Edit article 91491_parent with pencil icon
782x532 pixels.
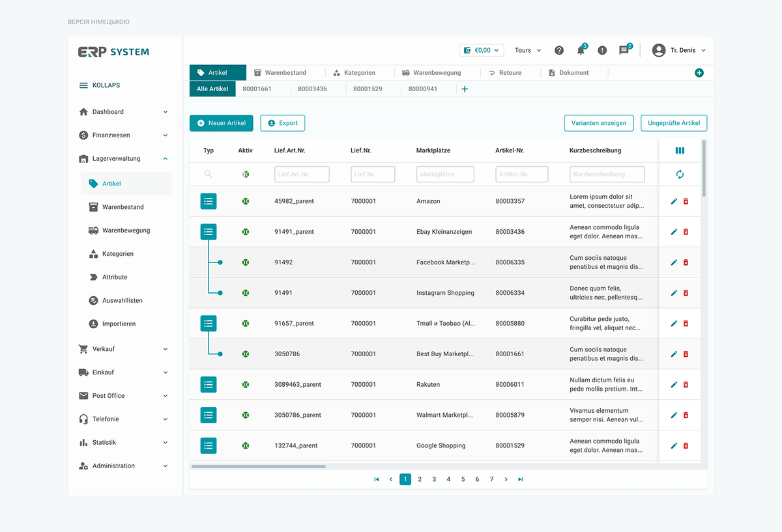click(x=674, y=232)
